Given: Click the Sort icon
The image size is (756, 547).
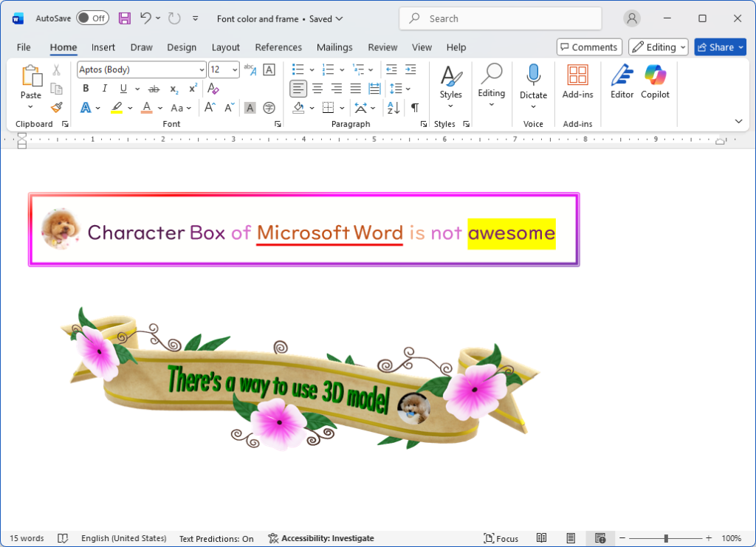Looking at the screenshot, I should (394, 108).
